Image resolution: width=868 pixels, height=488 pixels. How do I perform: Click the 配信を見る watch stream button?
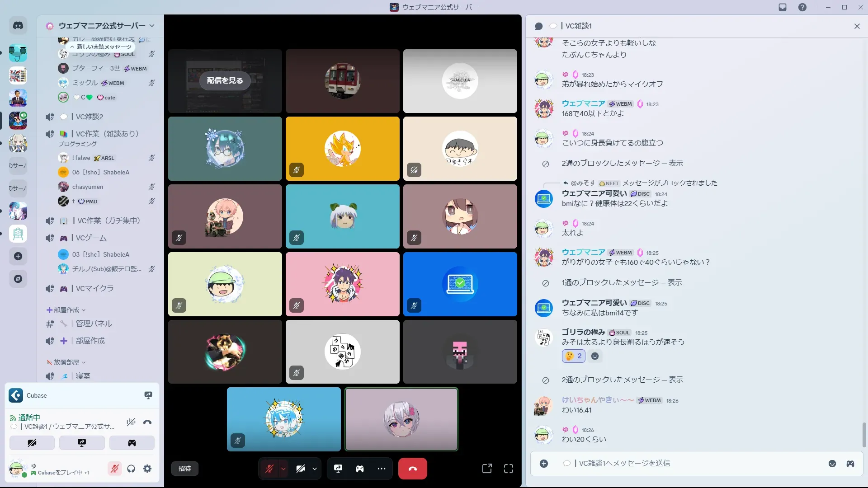[x=225, y=80]
